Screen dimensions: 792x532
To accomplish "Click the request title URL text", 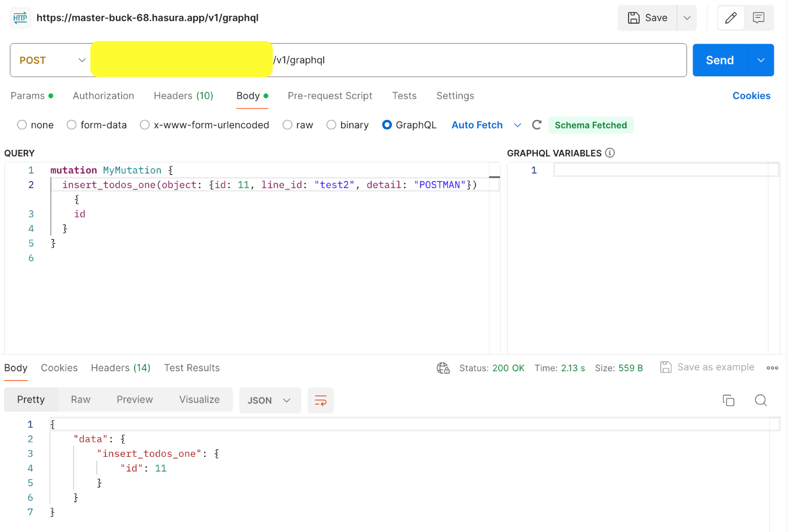I will point(148,18).
